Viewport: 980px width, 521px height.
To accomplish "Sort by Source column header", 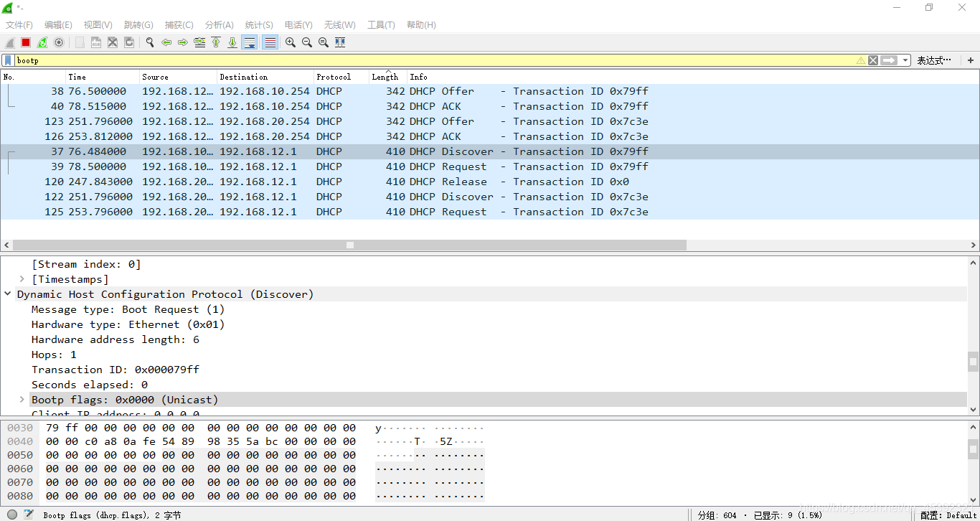I will tap(178, 77).
